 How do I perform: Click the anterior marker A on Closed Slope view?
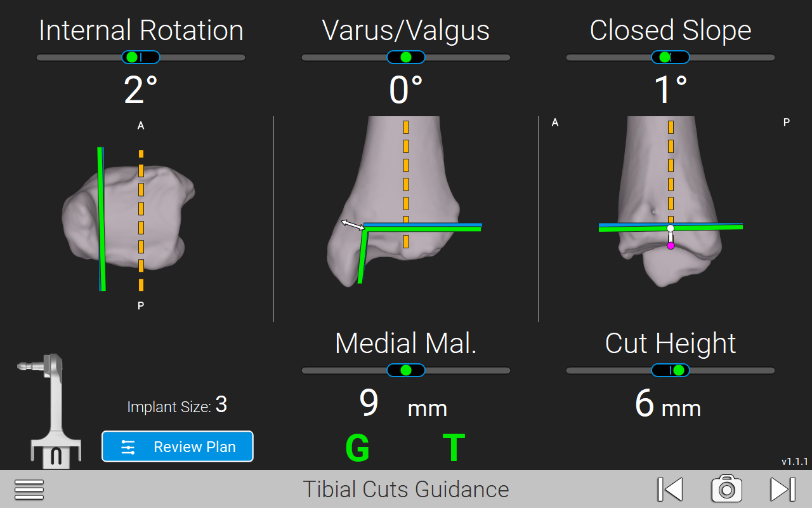point(555,122)
